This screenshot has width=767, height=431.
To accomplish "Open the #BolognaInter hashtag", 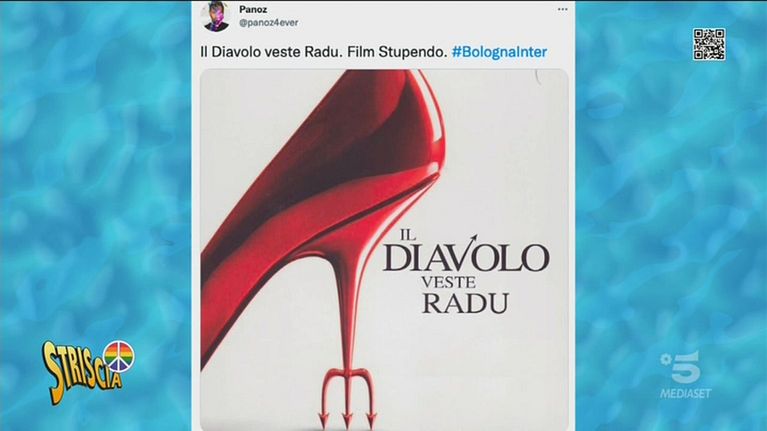I will click(x=499, y=52).
